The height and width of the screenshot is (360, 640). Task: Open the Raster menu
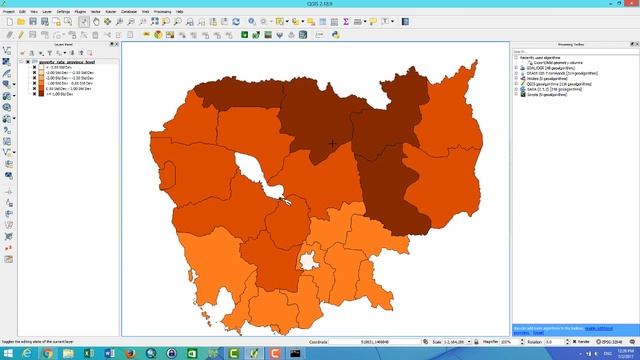pos(111,12)
